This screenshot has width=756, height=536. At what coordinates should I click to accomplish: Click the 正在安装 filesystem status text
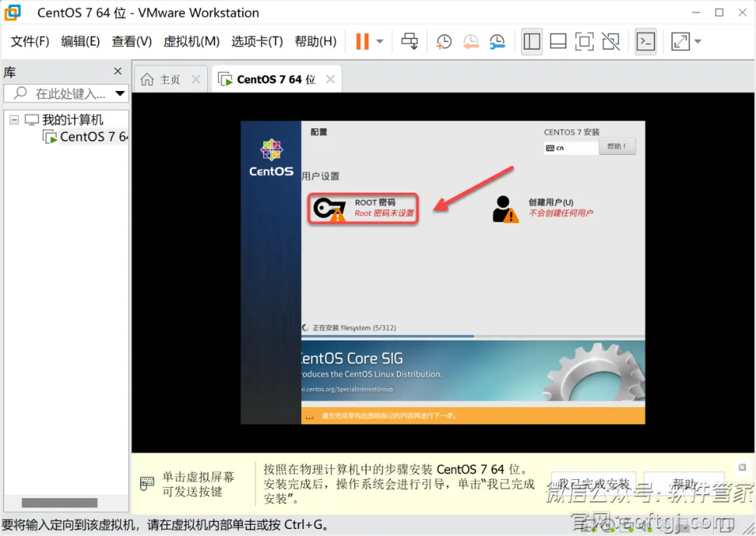tap(354, 328)
